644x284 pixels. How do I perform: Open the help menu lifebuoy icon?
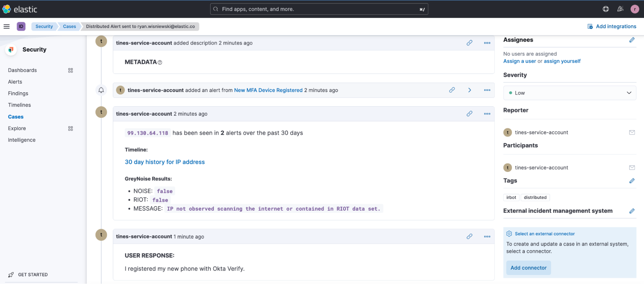coord(606,9)
